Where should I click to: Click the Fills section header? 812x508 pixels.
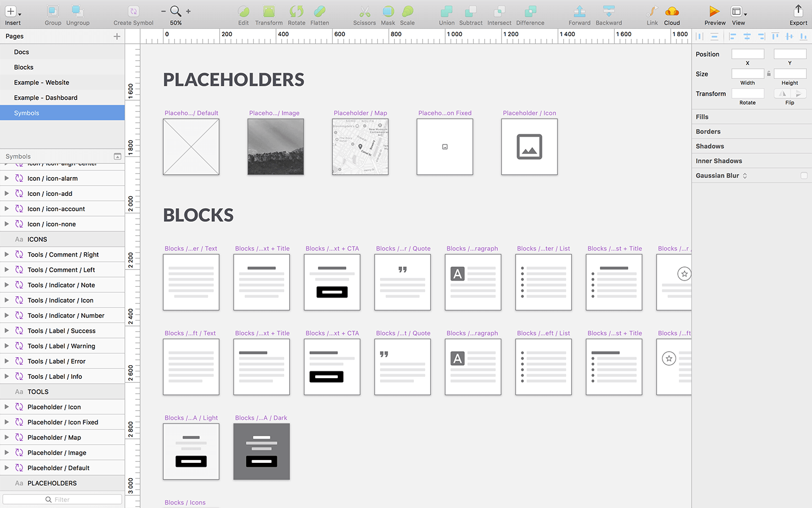point(752,117)
